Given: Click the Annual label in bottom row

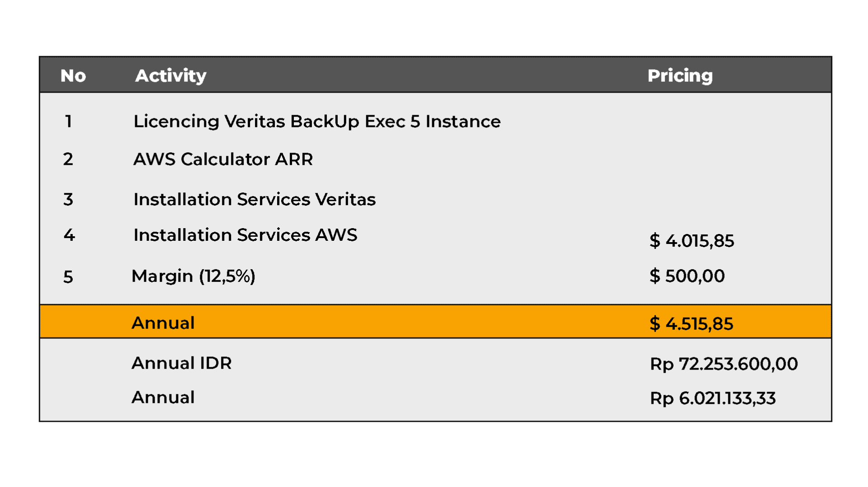Looking at the screenshot, I should (x=163, y=398).
